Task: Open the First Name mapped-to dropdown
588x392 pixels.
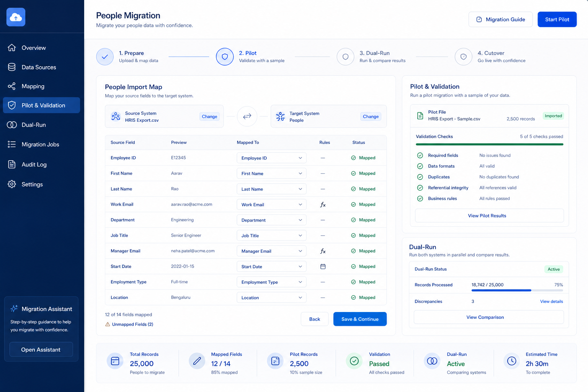Action: (x=271, y=173)
